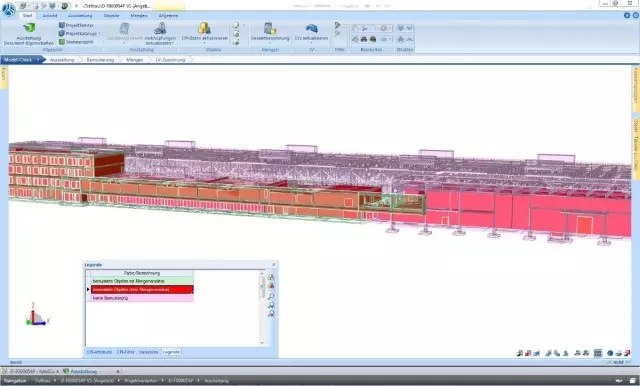This screenshot has height=386, width=640.
Task: Open the Start ribbon tab
Action: coord(27,16)
